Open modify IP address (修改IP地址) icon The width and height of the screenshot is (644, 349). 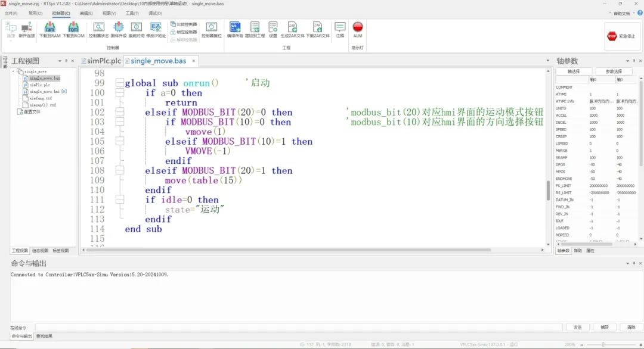(x=156, y=30)
